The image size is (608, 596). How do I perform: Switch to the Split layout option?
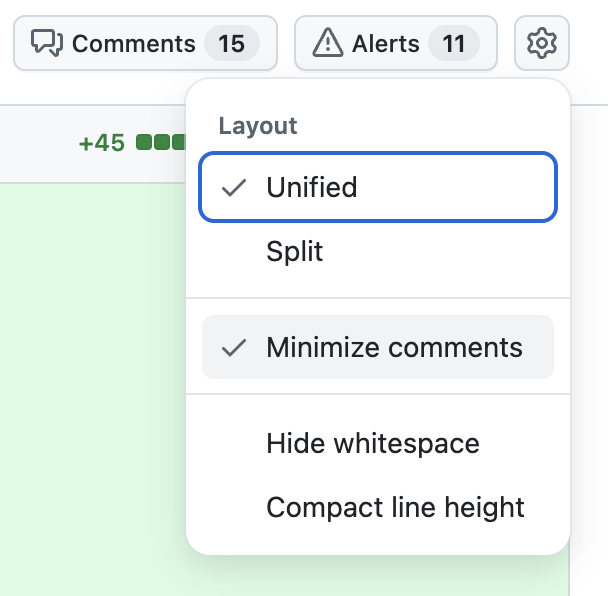pos(378,251)
